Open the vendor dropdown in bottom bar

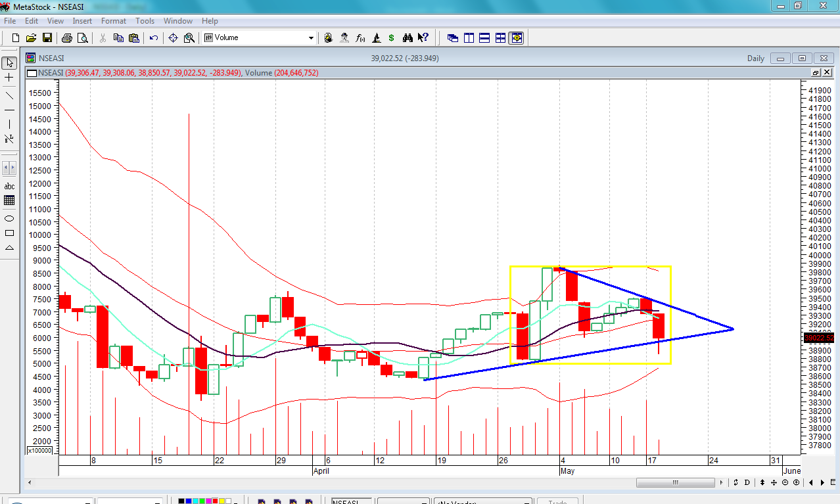coord(482,502)
